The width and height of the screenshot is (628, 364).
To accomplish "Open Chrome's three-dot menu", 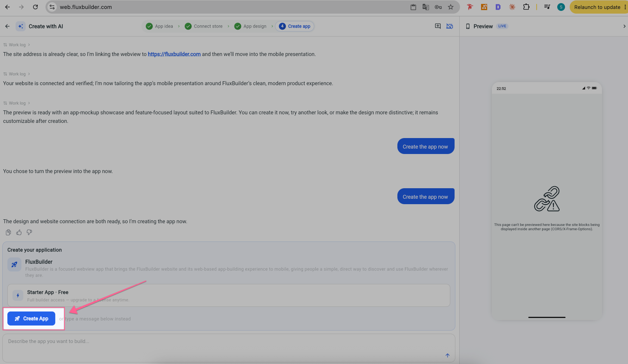I will coord(625,7).
